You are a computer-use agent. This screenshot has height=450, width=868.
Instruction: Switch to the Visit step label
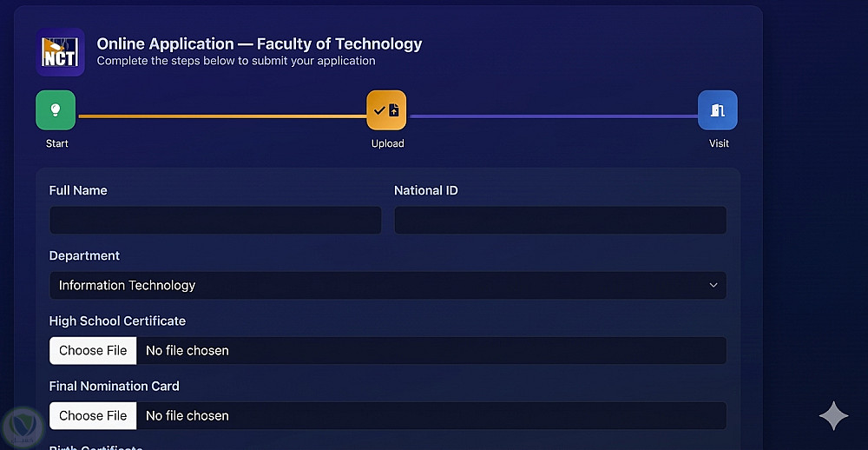click(719, 143)
